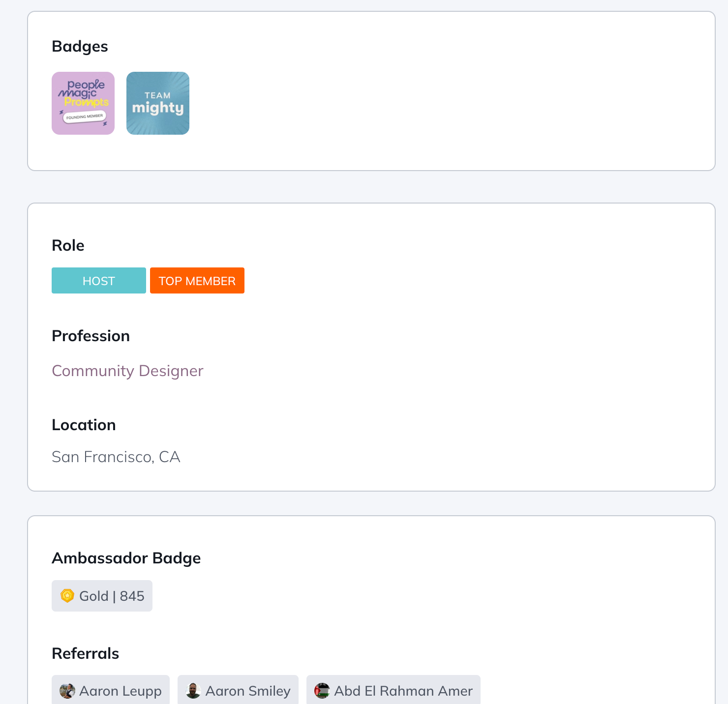This screenshot has height=704, width=728.
Task: Select Abd El Rahman Amer's avatar image
Action: coord(323,691)
